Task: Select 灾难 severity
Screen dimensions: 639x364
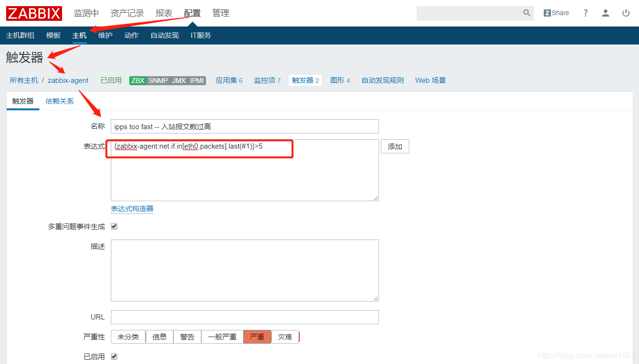Action: [x=285, y=337]
